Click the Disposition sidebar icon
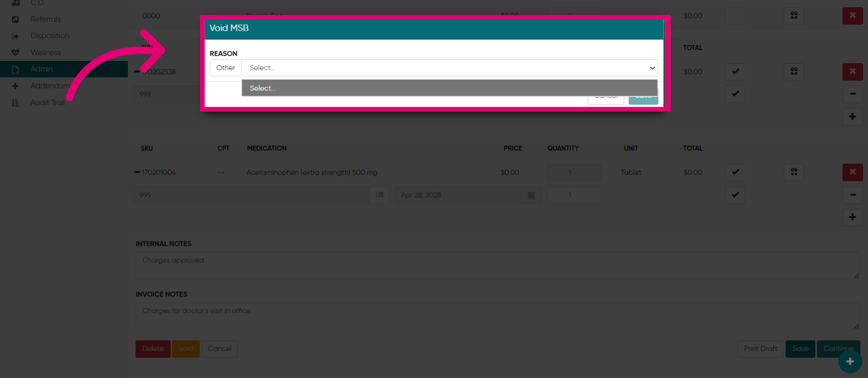This screenshot has width=868, height=378. click(x=15, y=36)
